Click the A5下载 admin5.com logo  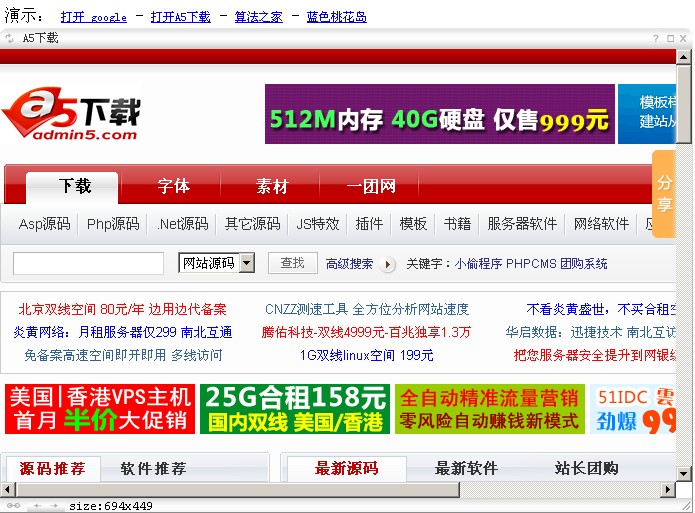[72, 114]
